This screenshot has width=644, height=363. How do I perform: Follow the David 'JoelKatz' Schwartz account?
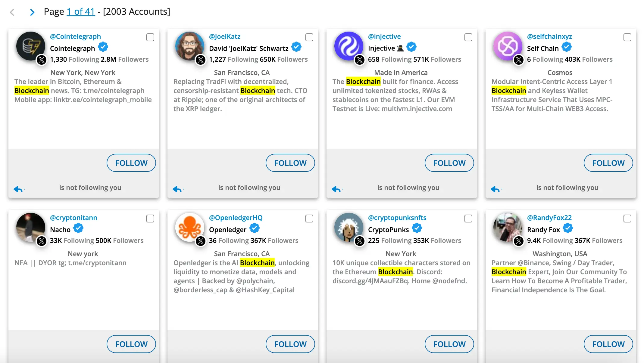click(x=290, y=163)
